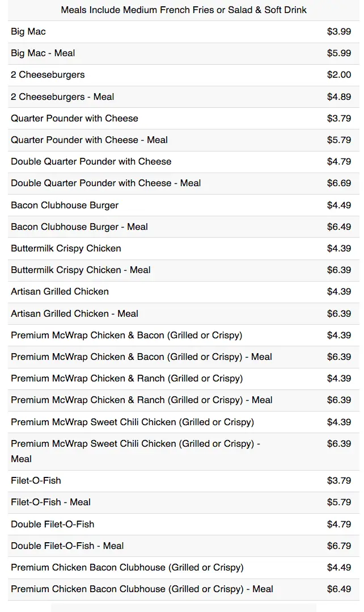Image resolution: width=364 pixels, height=612 pixels.
Task: Click Premium Chicken Bacon Clubhouse - Meal
Action: point(142,589)
